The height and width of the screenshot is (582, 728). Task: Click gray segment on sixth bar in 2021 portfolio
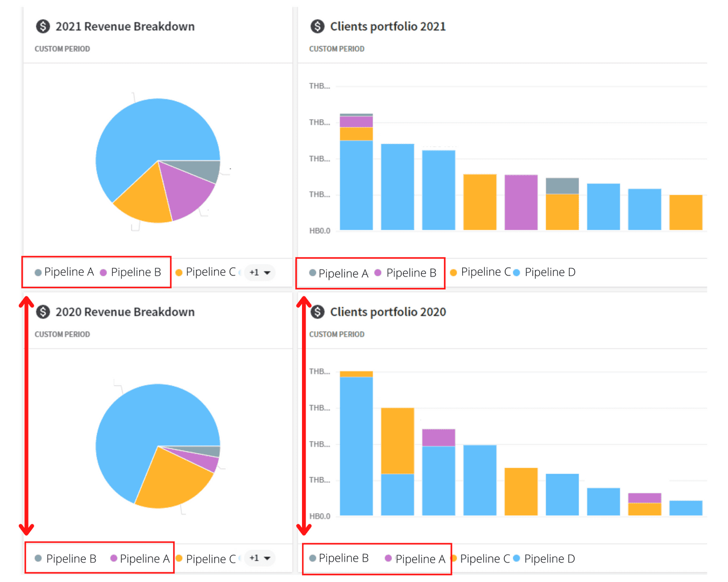point(562,186)
